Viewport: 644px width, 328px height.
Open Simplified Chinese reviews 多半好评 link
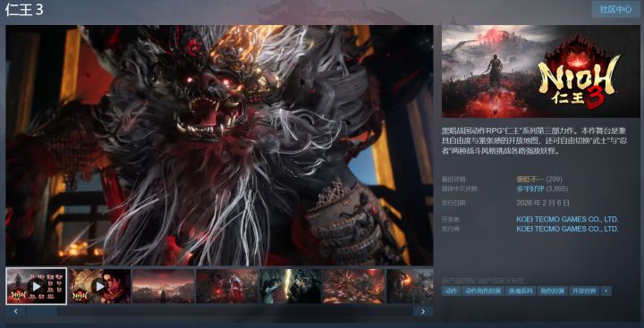coord(530,189)
